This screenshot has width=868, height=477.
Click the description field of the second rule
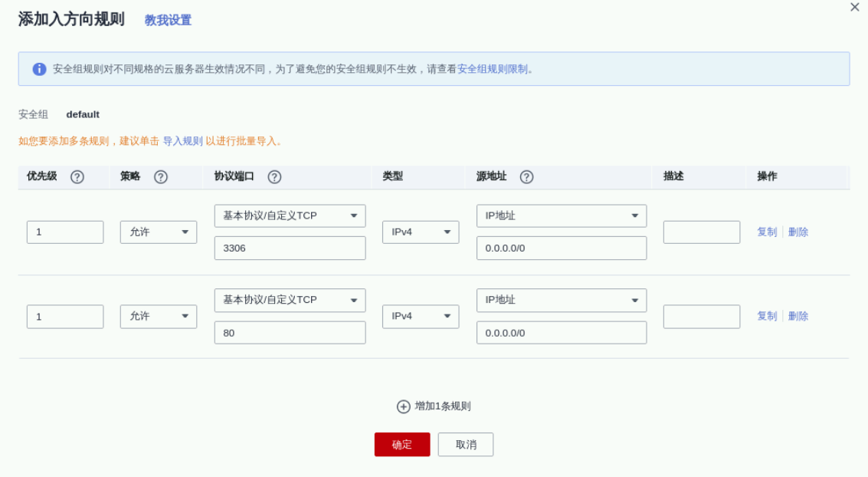[701, 317]
